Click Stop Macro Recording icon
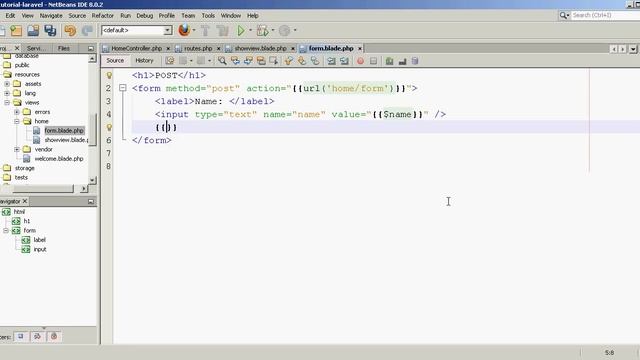The height and width of the screenshot is (360, 640). (x=373, y=61)
